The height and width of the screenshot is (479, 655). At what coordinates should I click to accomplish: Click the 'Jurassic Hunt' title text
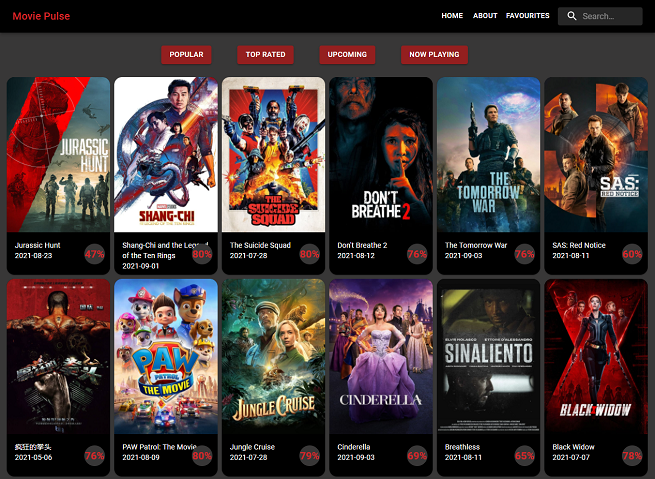[38, 245]
